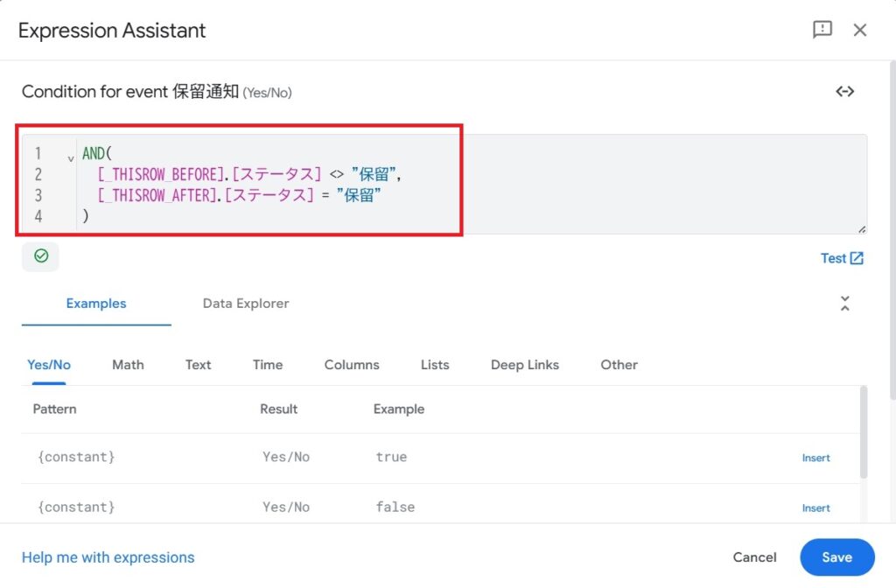Click the green expression valid checkmark icon
This screenshot has width=896, height=588.
[x=40, y=256]
